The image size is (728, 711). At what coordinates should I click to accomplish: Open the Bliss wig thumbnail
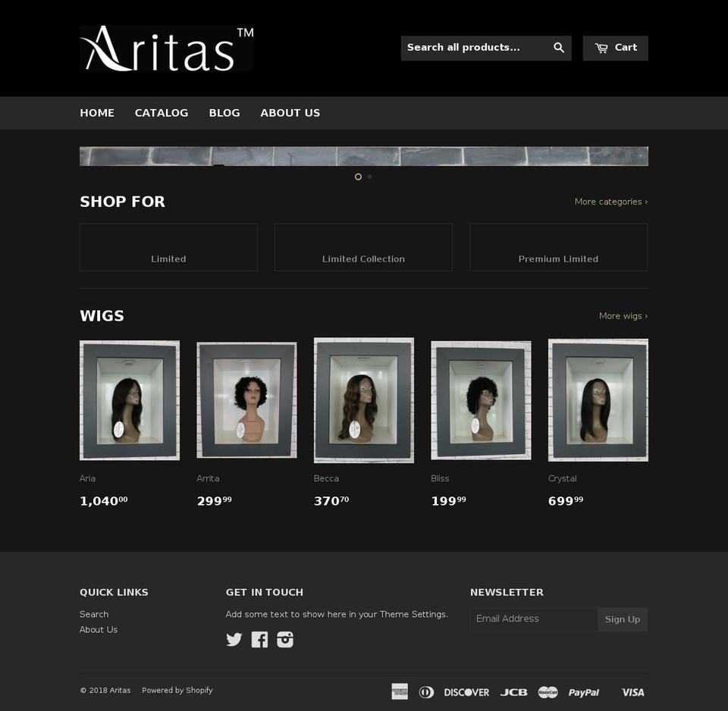tap(481, 400)
